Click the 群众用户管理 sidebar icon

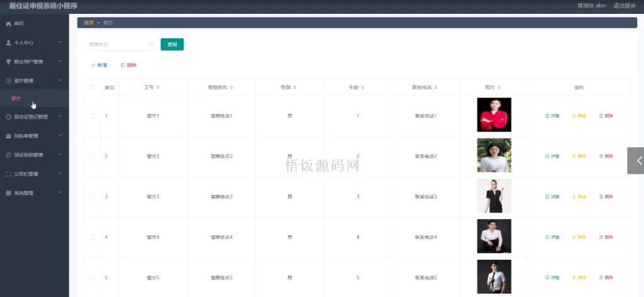8,62
